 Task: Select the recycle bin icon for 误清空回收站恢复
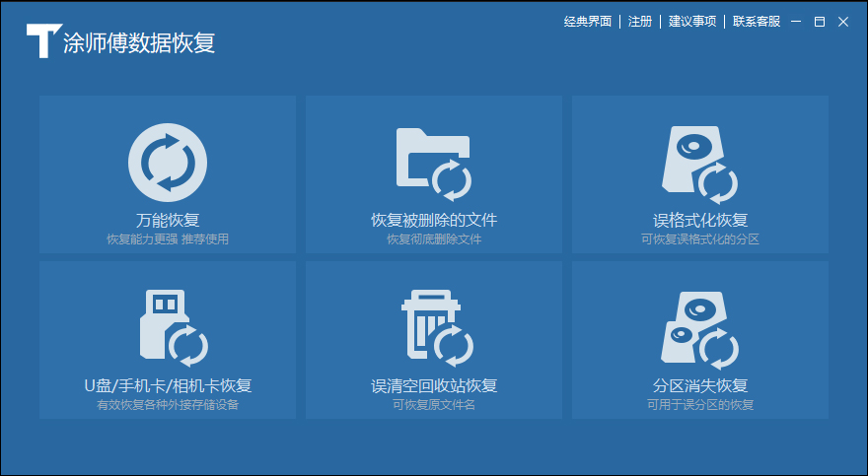(x=437, y=328)
